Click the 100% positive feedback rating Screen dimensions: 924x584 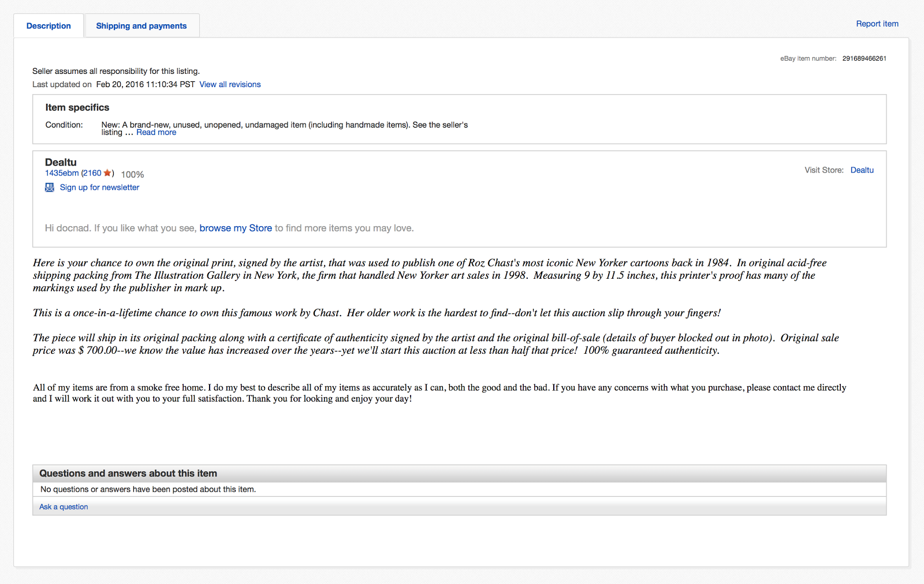pos(132,174)
